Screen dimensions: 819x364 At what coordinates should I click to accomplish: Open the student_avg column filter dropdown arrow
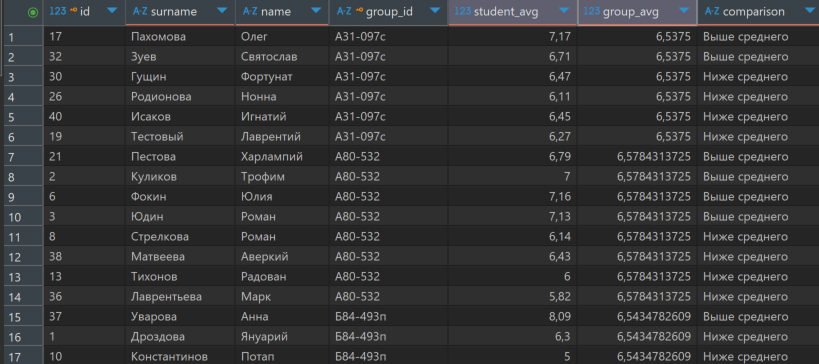[564, 11]
